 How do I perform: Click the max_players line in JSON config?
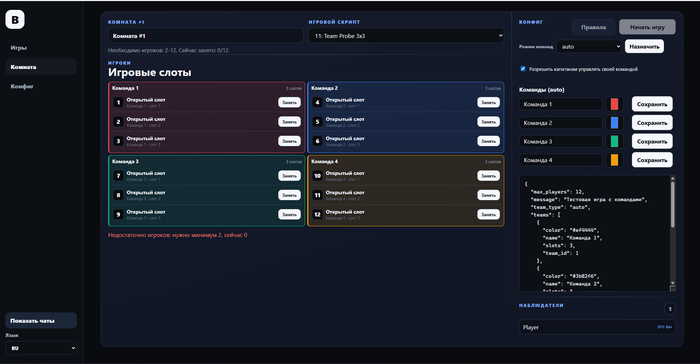(x=557, y=192)
